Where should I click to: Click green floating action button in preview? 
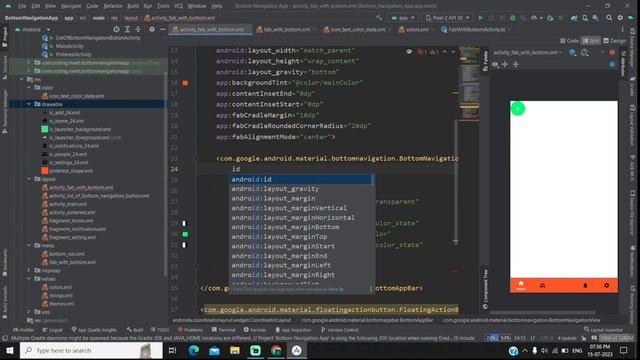[x=518, y=109]
